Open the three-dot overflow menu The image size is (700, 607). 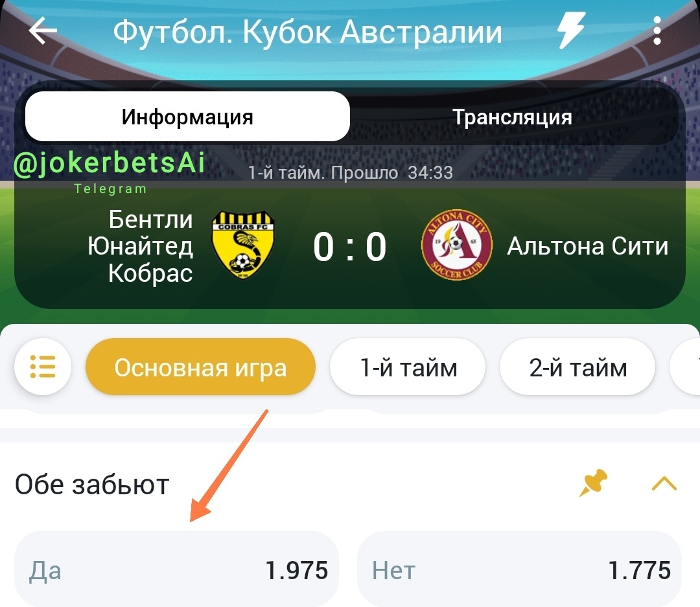tap(657, 31)
